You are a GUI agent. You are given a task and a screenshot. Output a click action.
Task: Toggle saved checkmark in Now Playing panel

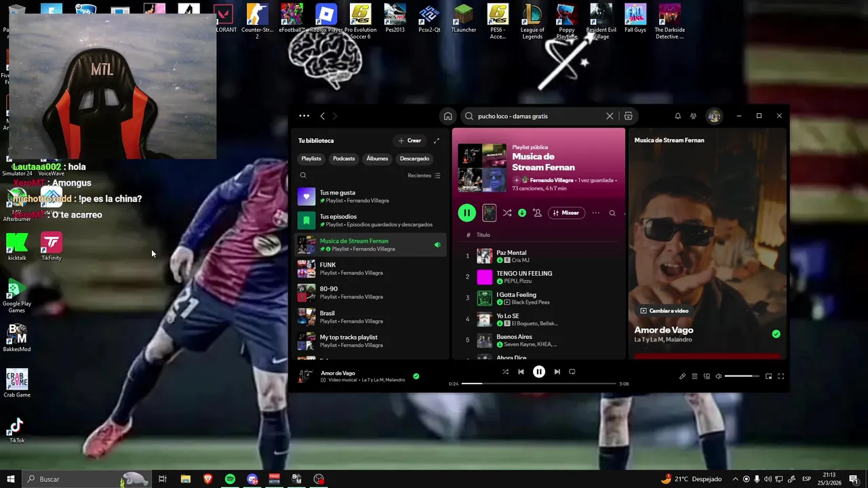(776, 334)
